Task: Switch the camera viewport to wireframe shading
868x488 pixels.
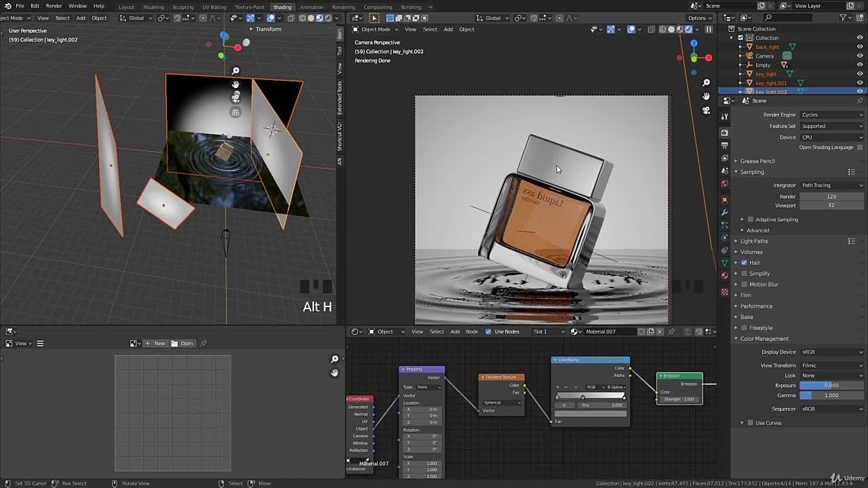Action: (x=663, y=29)
